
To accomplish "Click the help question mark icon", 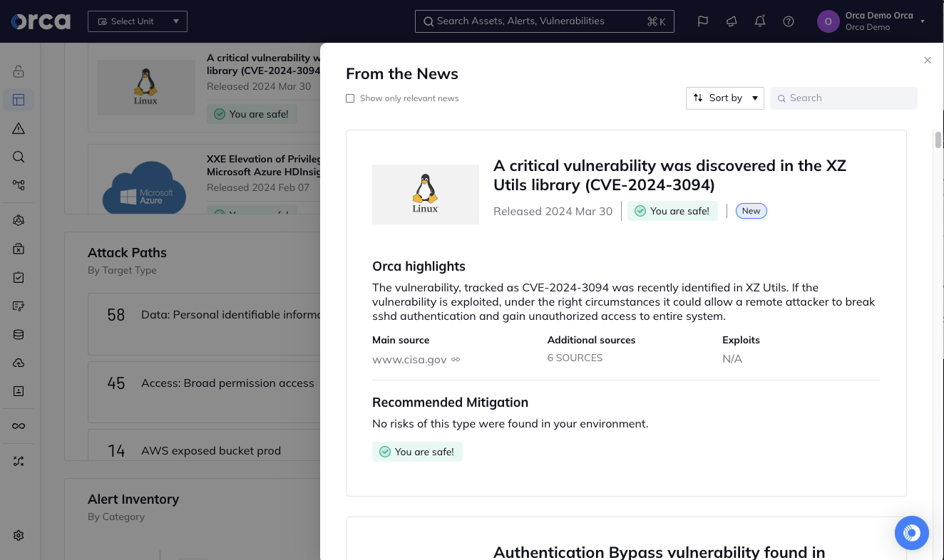I will 789,21.
